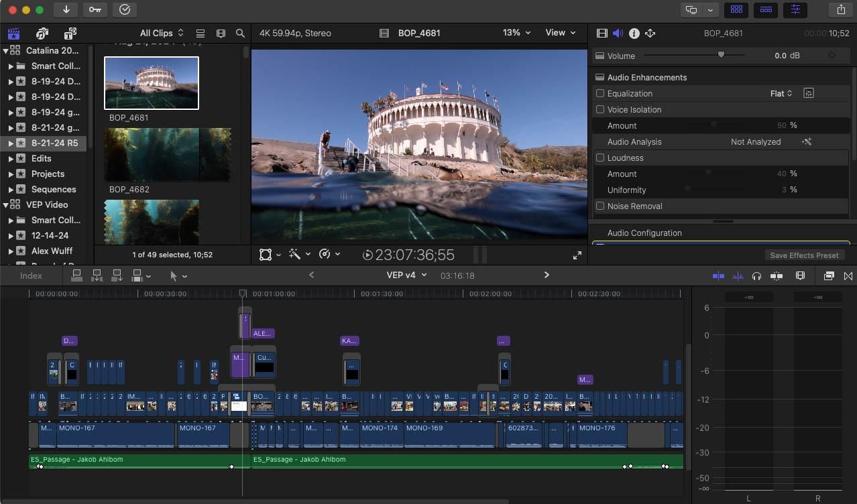
Task: Enter full screen viewer with arrows icon
Action: pyautogui.click(x=577, y=255)
